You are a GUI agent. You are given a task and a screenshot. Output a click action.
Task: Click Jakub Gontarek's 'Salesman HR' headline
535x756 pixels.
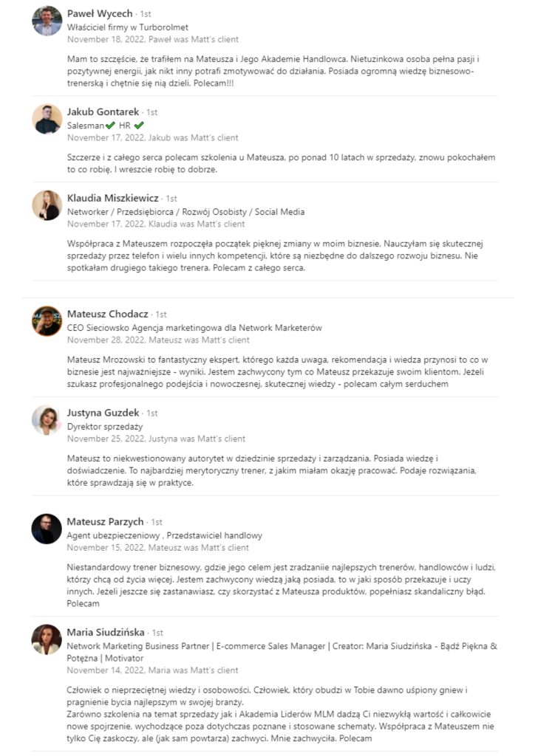tap(105, 126)
